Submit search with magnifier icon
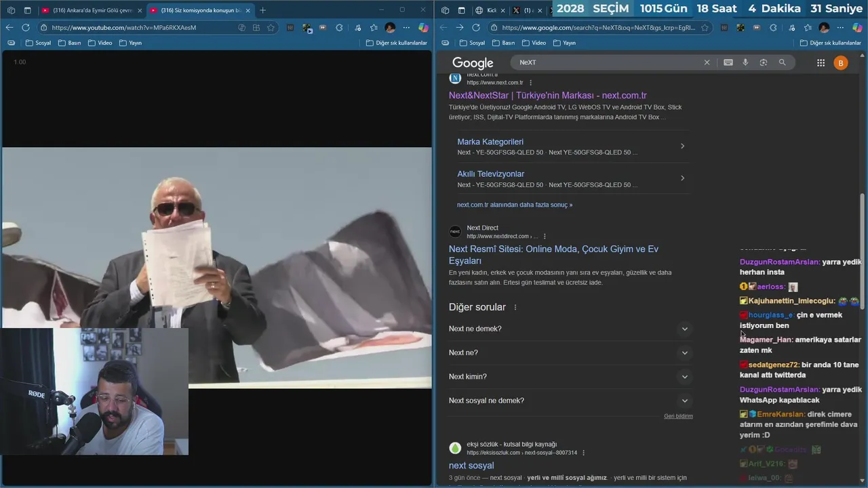The width and height of the screenshot is (868, 488). pyautogui.click(x=782, y=62)
